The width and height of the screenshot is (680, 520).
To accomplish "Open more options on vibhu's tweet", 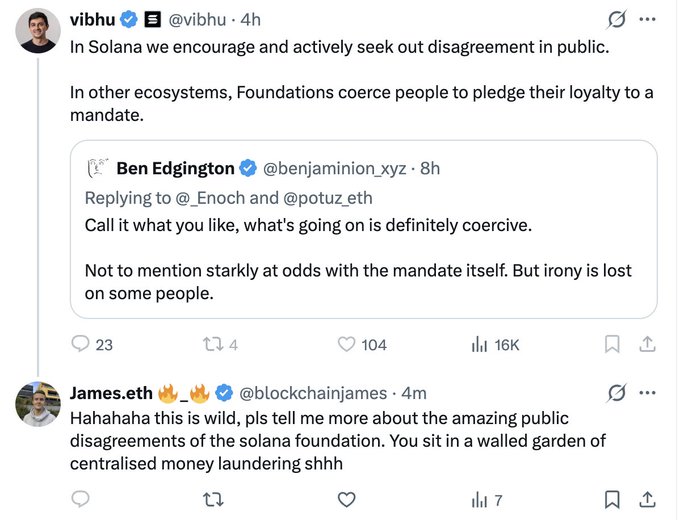I will 648,19.
